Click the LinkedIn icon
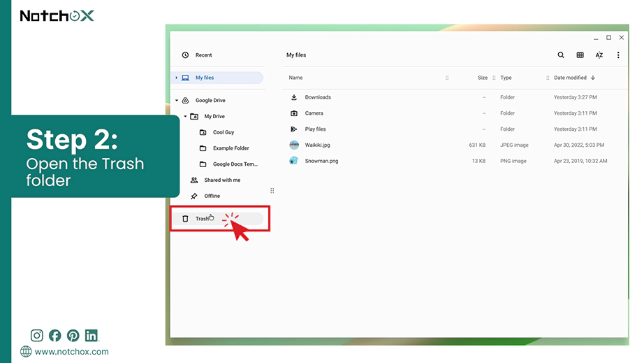Viewport: 644px width, 363px height. (x=92, y=336)
